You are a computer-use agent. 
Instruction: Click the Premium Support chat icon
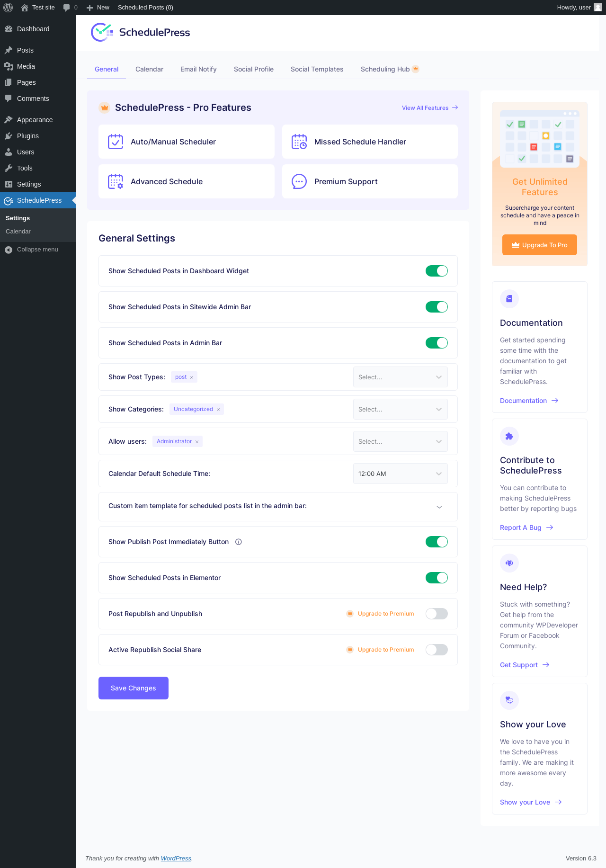299,181
